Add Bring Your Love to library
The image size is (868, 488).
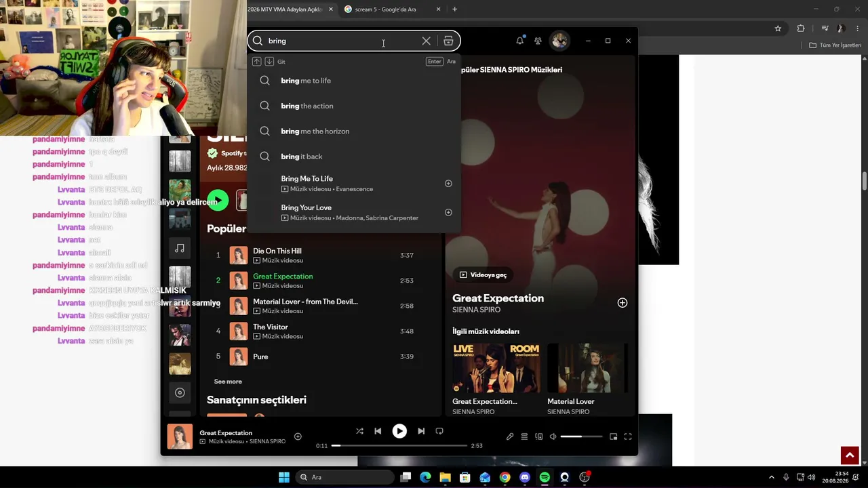[448, 212]
